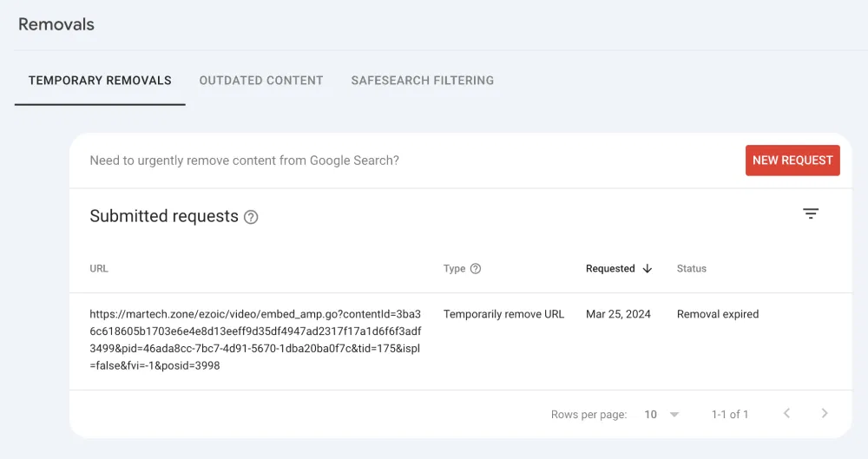Click the Requested column header
Viewport: 868px width, 459px height.
pyautogui.click(x=610, y=268)
